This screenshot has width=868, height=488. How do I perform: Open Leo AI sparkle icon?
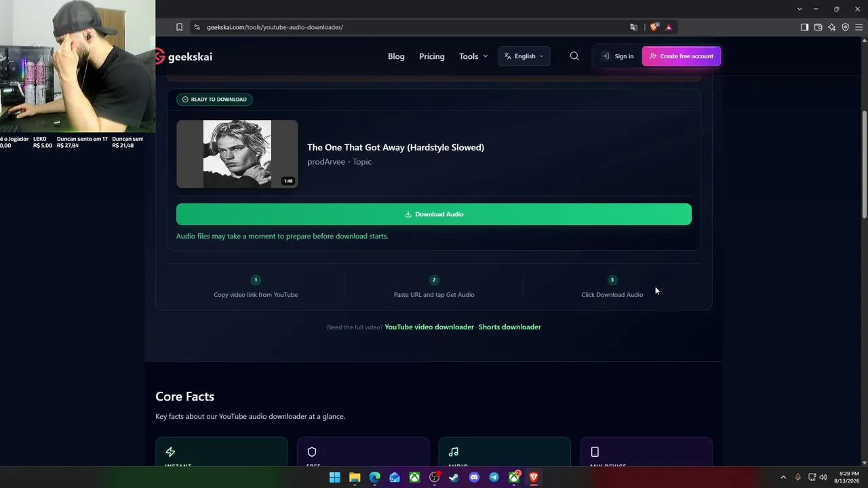pos(831,27)
